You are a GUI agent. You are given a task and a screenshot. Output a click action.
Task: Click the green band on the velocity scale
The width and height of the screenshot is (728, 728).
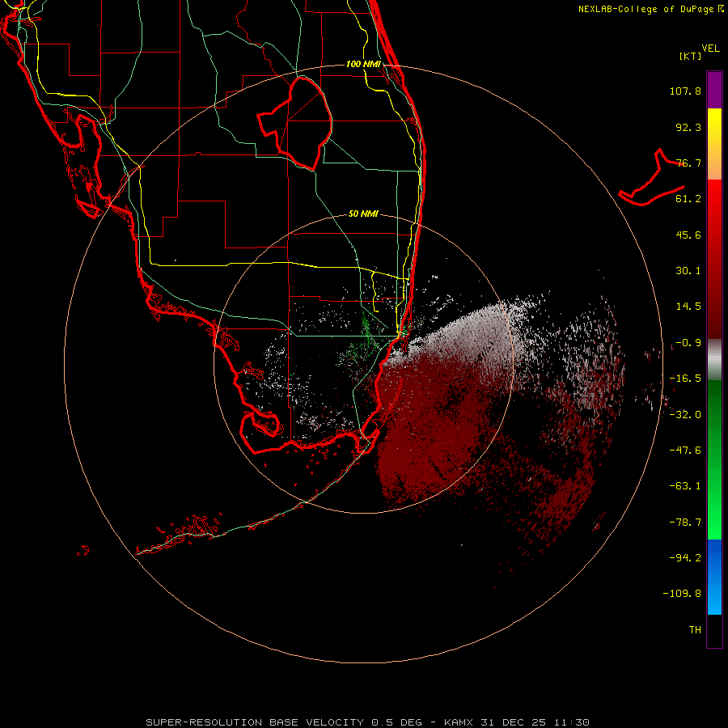click(x=714, y=459)
